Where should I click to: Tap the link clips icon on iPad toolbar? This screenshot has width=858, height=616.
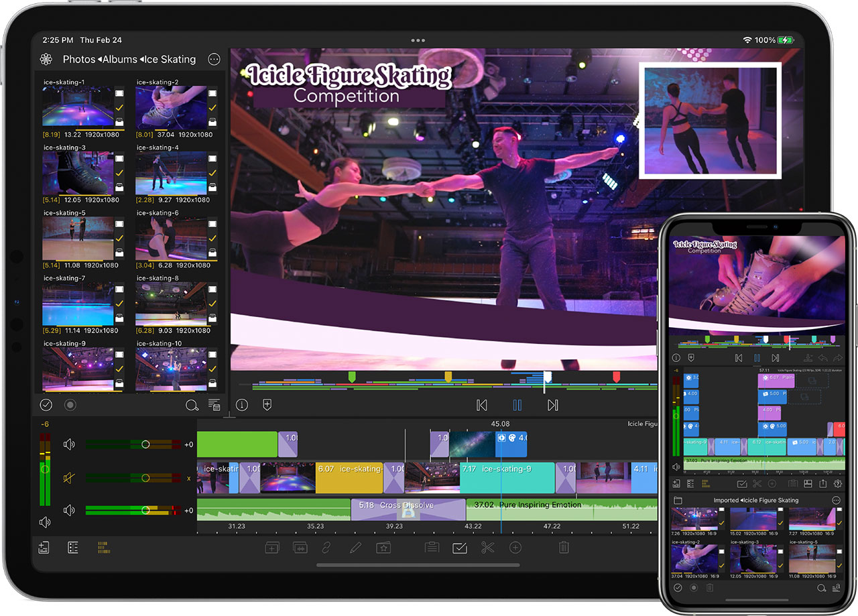pos(327,548)
